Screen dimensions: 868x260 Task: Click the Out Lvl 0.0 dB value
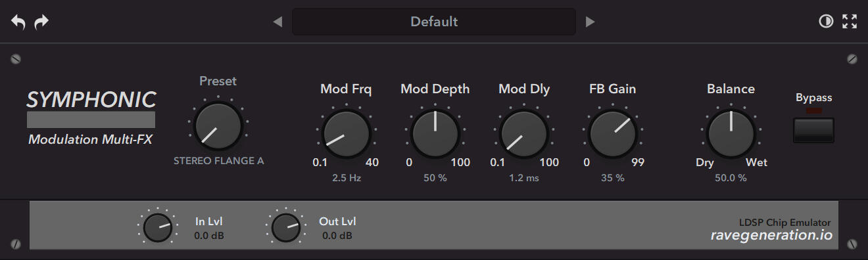tap(337, 235)
